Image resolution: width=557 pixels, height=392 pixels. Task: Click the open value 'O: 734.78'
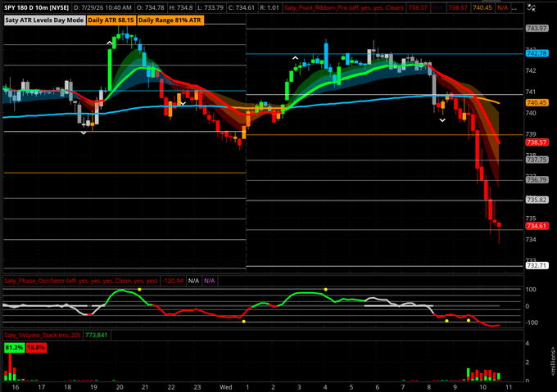(x=150, y=7)
